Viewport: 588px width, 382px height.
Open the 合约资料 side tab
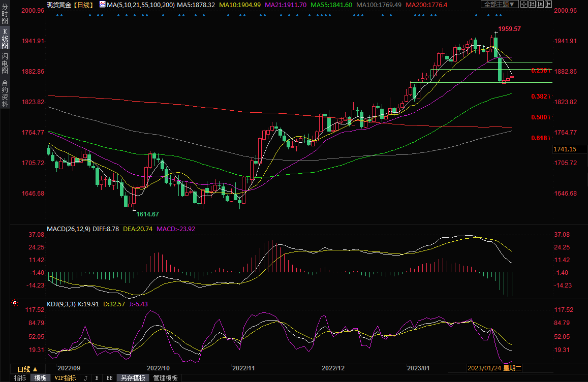(x=5, y=93)
